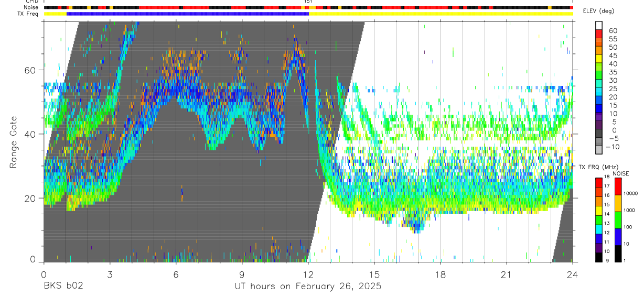Click the '1000' label on the NOISE legend
The width and height of the screenshot is (644, 297).
click(630, 211)
